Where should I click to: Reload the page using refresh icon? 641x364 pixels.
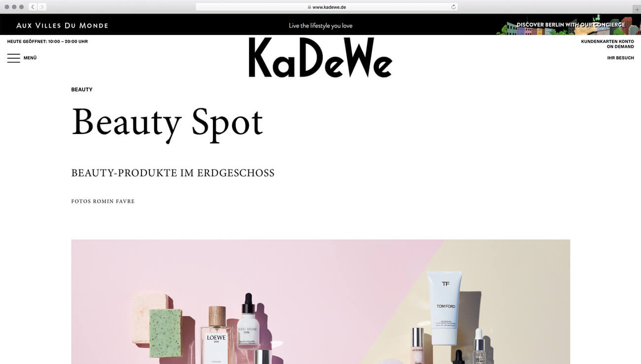[x=453, y=7]
